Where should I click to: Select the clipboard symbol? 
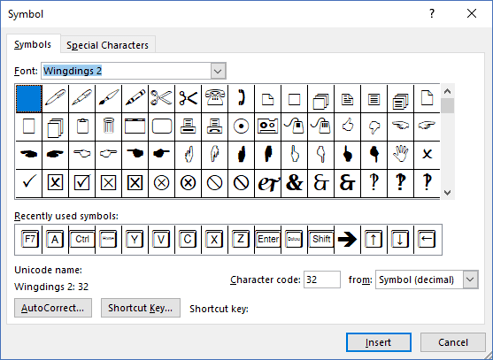[82, 127]
